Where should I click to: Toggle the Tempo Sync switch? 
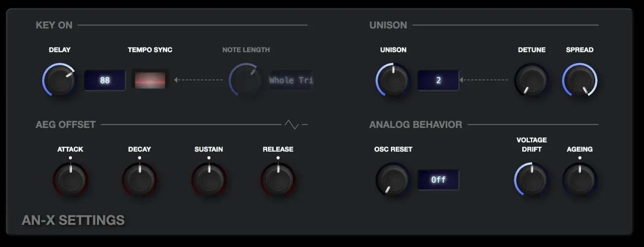coord(150,80)
